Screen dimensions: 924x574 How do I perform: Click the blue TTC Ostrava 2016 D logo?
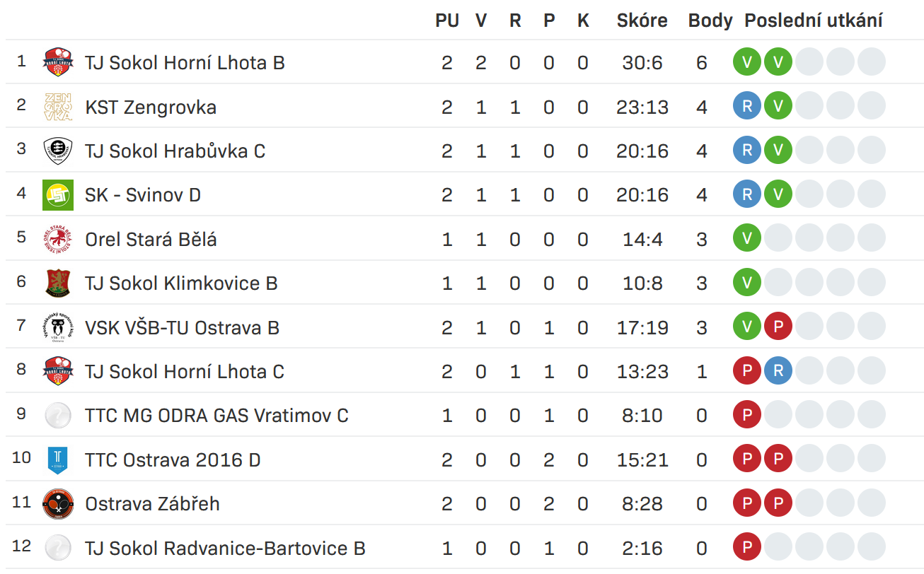click(58, 460)
